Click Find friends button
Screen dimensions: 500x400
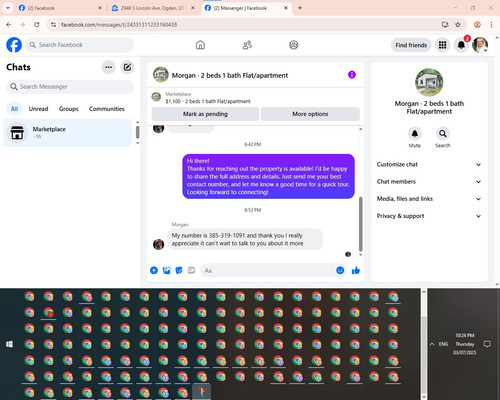click(411, 45)
